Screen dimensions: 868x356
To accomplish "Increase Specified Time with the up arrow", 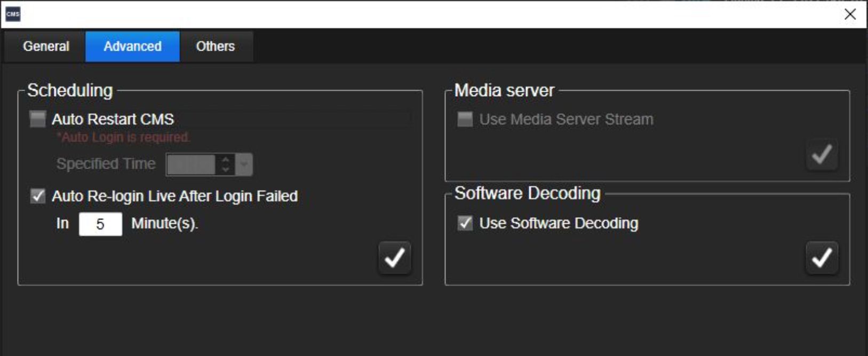I will pos(226,160).
